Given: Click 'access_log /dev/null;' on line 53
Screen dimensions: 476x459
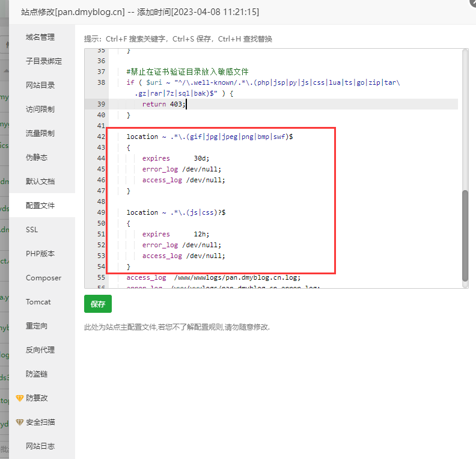Looking at the screenshot, I should pos(184,256).
